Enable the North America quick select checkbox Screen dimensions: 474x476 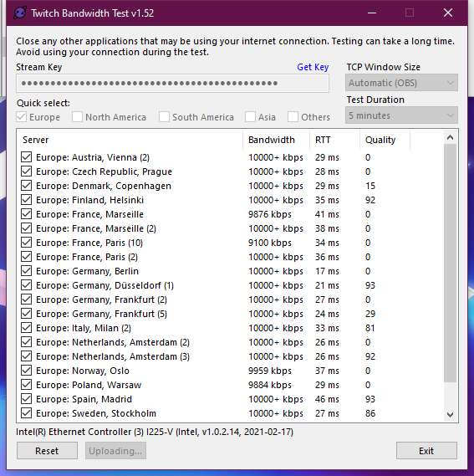tap(77, 117)
